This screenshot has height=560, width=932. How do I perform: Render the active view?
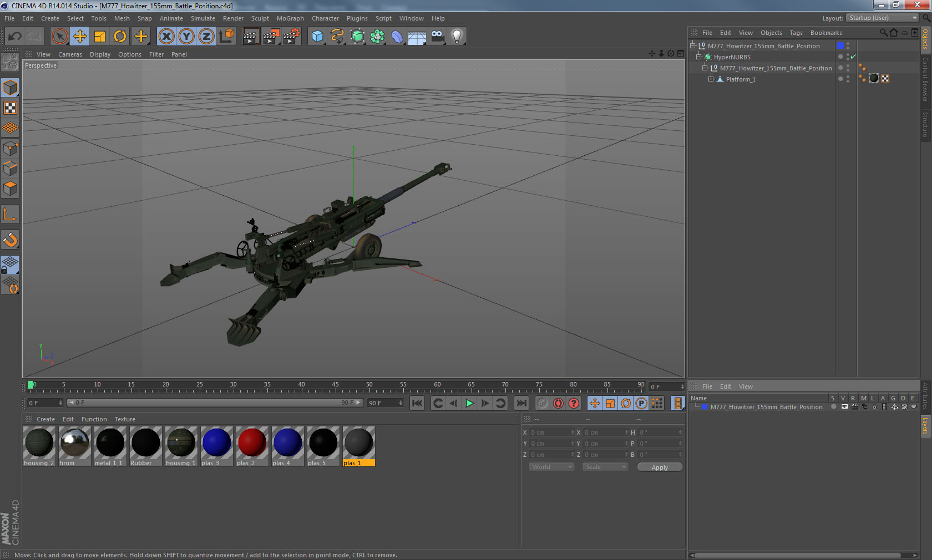[x=251, y=37]
